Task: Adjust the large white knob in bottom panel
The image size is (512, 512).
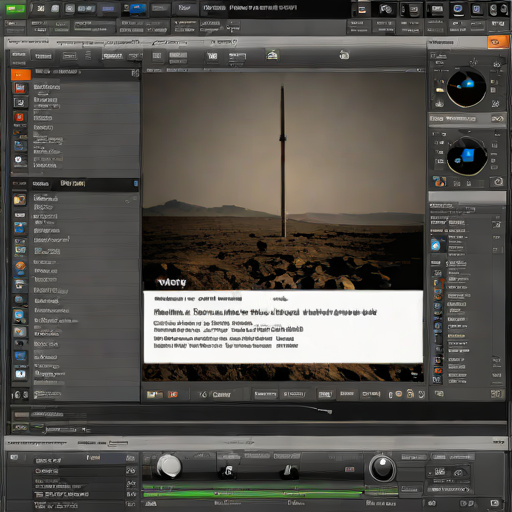Action: [169, 466]
